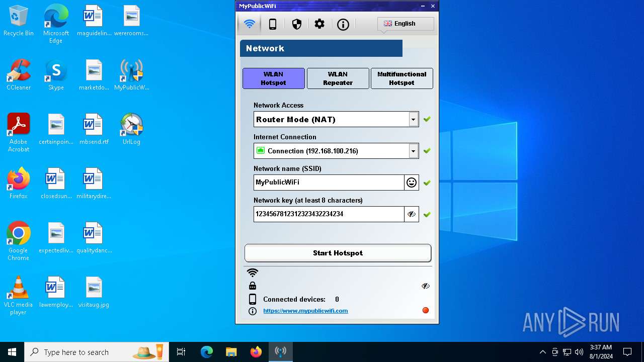Click the Network key input field

(329, 214)
